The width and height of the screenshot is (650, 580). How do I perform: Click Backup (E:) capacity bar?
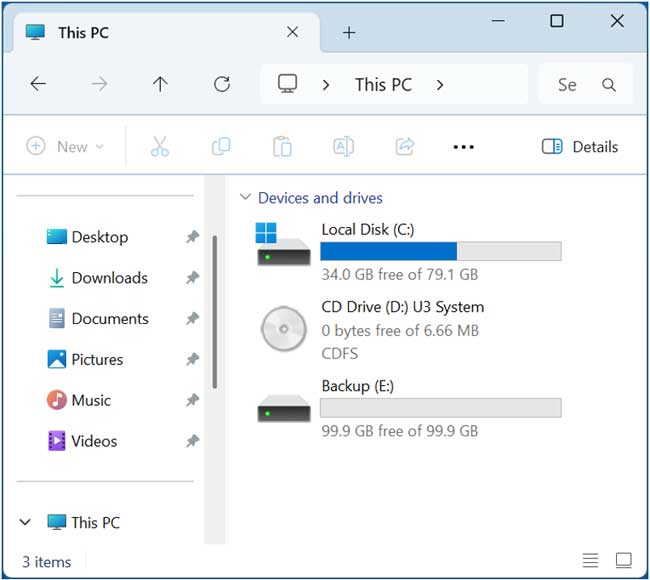coord(441,408)
